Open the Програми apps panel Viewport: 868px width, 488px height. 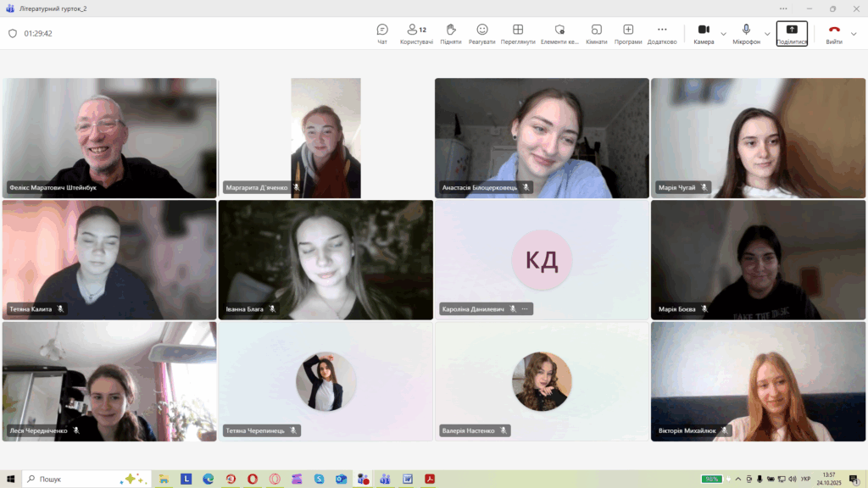tap(628, 33)
